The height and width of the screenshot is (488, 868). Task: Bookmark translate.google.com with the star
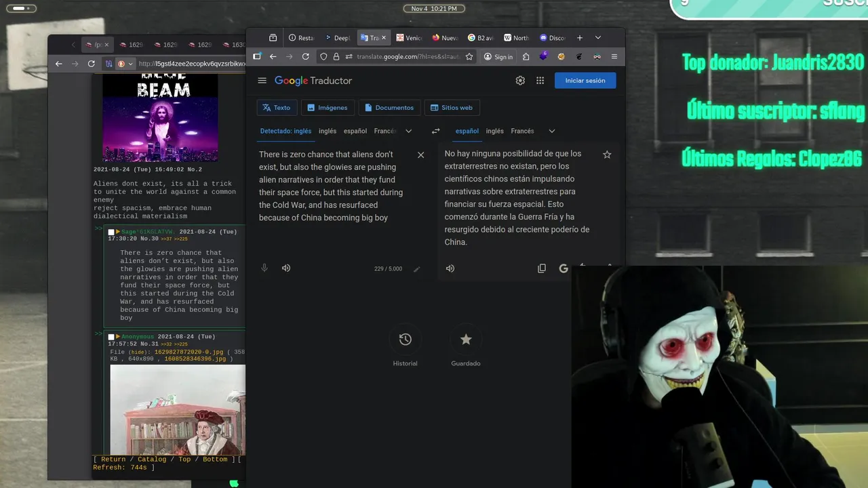click(469, 57)
